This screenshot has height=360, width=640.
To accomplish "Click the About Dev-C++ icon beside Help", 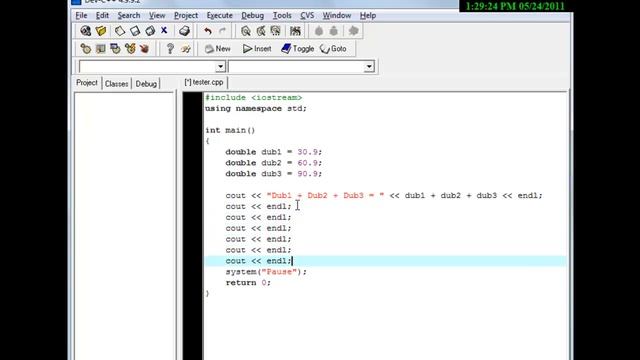I will pos(185,49).
